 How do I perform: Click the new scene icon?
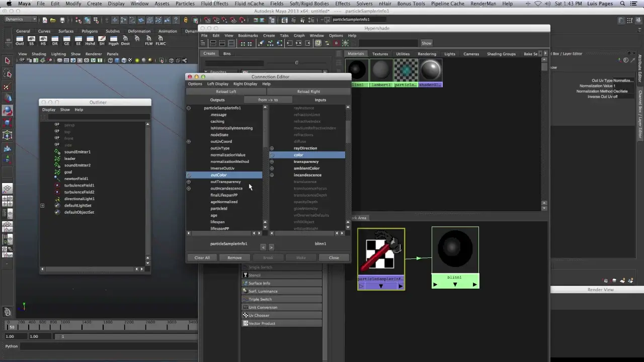click(x=45, y=20)
